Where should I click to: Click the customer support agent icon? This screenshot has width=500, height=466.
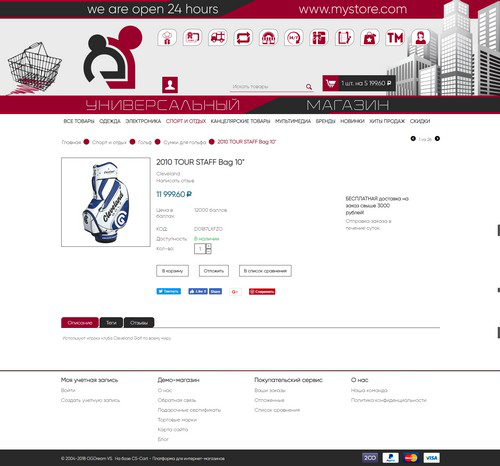click(x=420, y=38)
